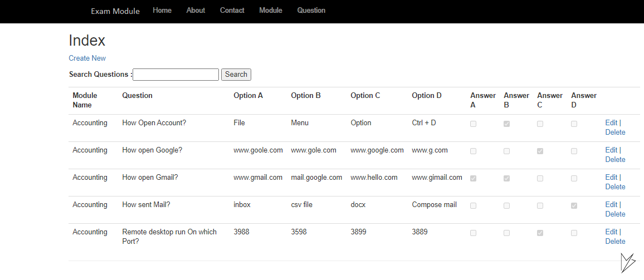The image size is (644, 280).
Task: Edit the How open Gmail question
Action: click(x=611, y=177)
